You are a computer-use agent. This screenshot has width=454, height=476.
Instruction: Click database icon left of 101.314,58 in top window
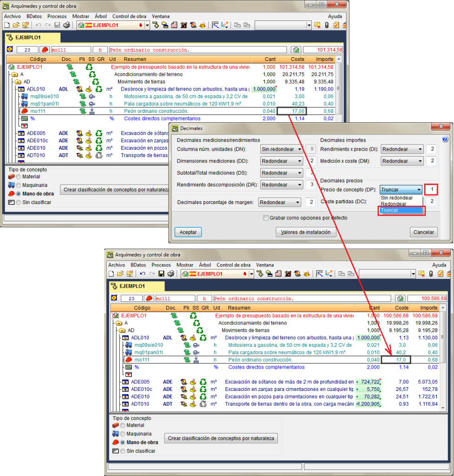(x=296, y=49)
